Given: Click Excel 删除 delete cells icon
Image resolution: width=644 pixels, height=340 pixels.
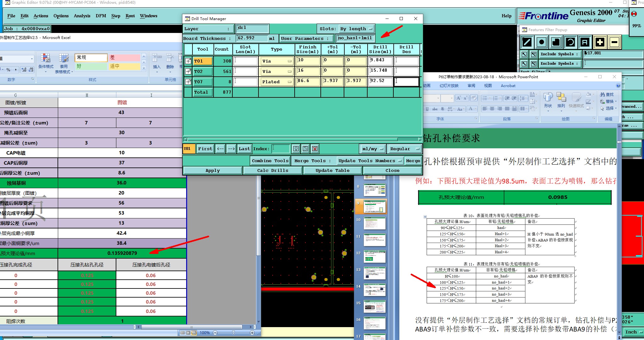Looking at the screenshot, I should 170,61.
